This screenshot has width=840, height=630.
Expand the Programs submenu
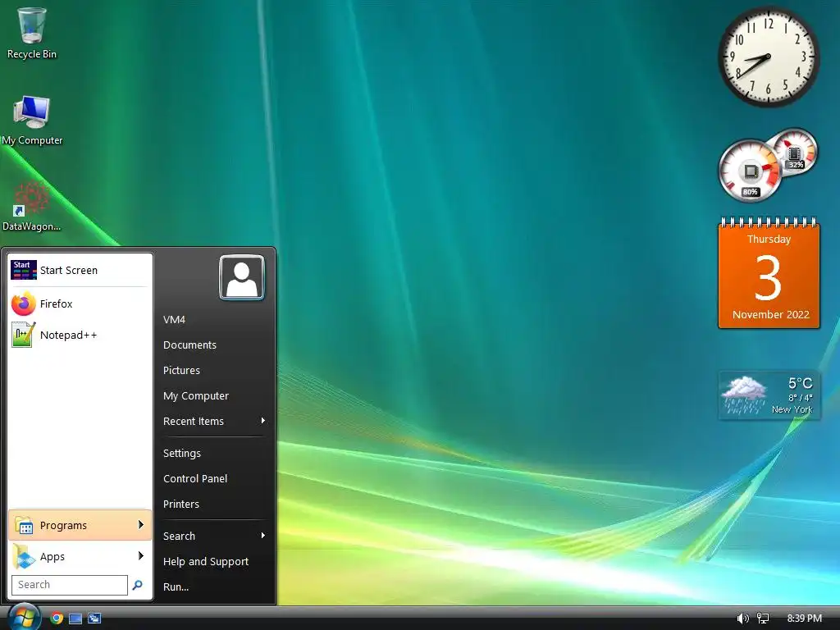[80, 525]
